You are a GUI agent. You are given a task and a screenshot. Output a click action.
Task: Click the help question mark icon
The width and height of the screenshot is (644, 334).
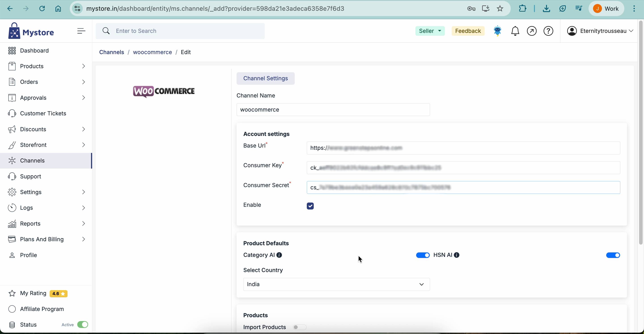pyautogui.click(x=549, y=31)
